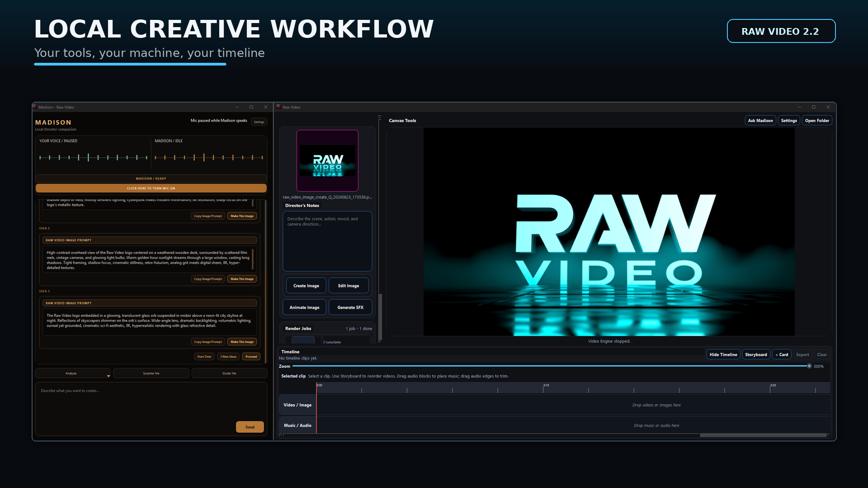Click Make This Image under Idea 2

[x=242, y=279]
